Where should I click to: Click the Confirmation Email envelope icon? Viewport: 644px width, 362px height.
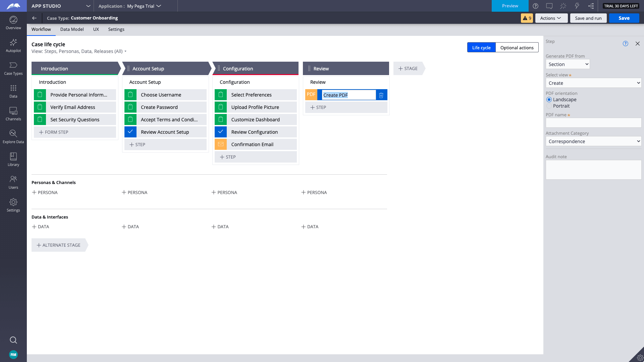pos(221,144)
